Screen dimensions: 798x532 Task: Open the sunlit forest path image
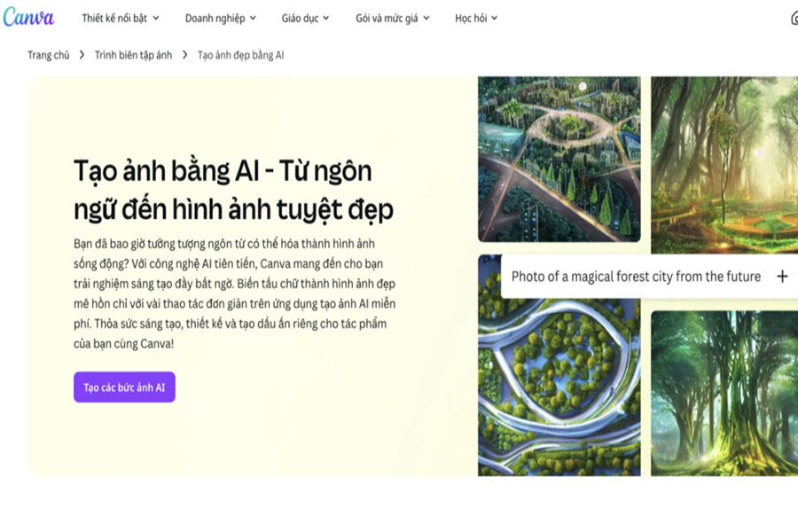point(724,164)
